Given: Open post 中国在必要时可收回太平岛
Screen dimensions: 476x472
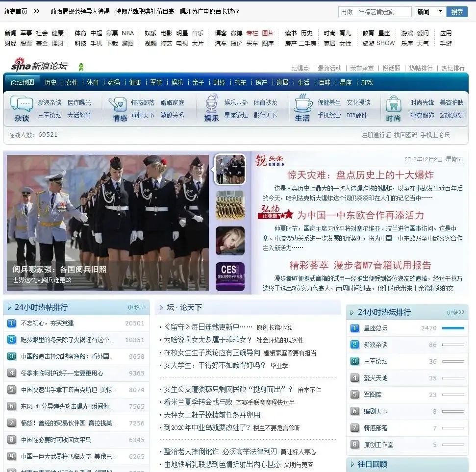Looking at the screenshot, I should (x=56, y=440).
